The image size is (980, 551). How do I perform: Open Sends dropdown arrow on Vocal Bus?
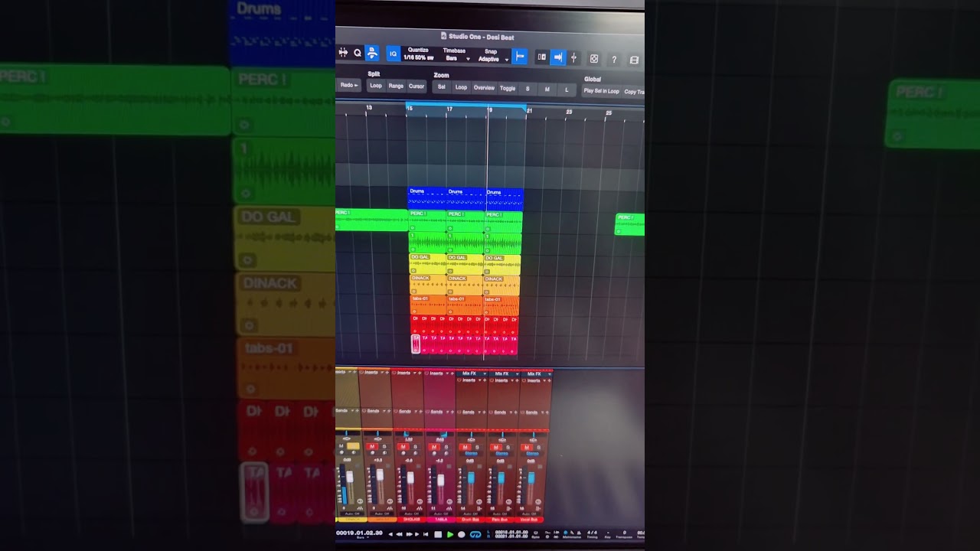pos(542,412)
